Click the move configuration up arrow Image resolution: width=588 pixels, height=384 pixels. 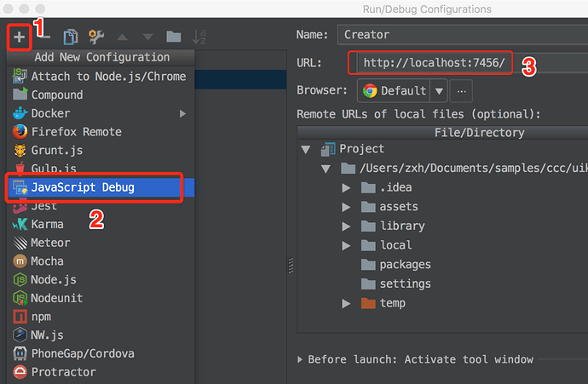click(x=123, y=37)
